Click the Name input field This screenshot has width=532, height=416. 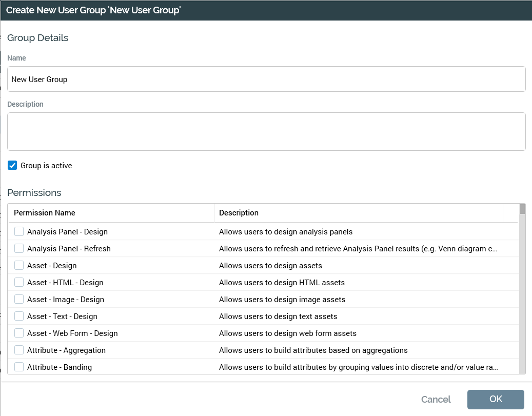pyautogui.click(x=266, y=80)
